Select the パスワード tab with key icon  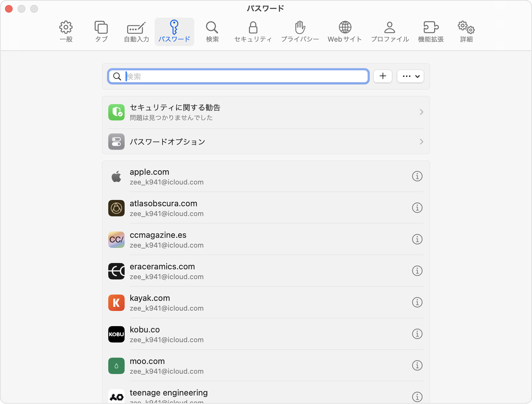[174, 32]
